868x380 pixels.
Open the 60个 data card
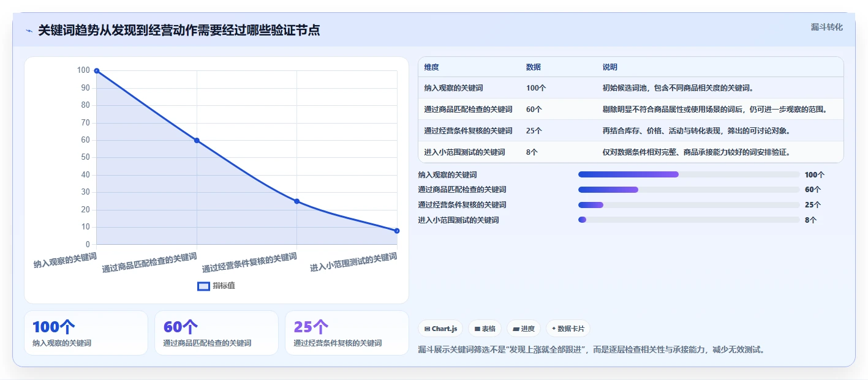[x=217, y=333]
